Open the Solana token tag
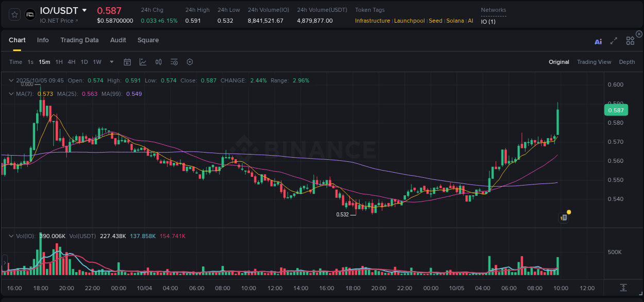 [x=455, y=21]
